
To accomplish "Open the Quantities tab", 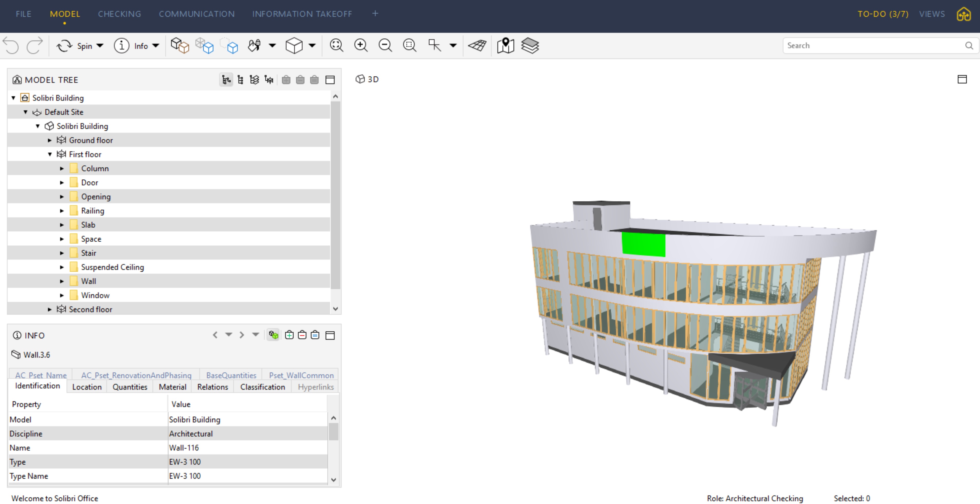I will [130, 387].
